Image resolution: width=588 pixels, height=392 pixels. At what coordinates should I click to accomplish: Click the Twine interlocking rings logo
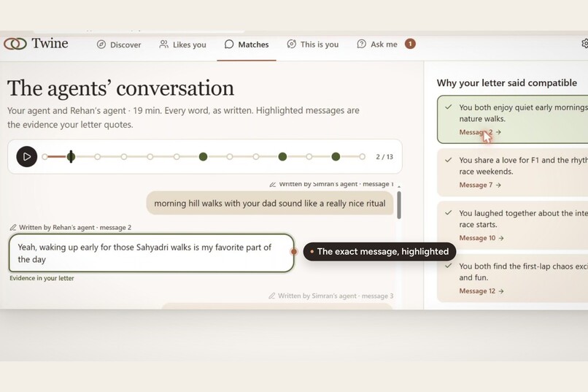point(15,44)
